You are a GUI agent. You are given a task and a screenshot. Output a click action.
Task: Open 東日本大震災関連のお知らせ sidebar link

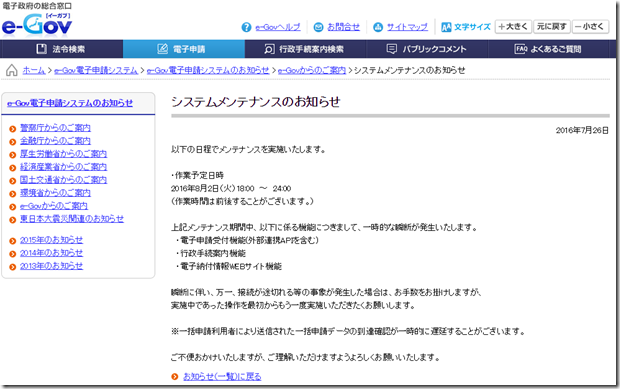pyautogui.click(x=72, y=219)
